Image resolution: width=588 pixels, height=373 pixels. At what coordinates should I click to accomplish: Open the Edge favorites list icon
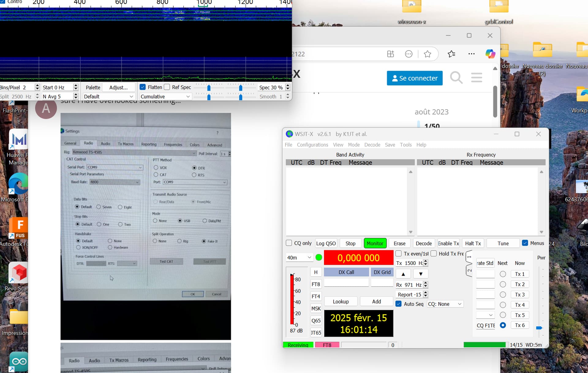pos(451,54)
